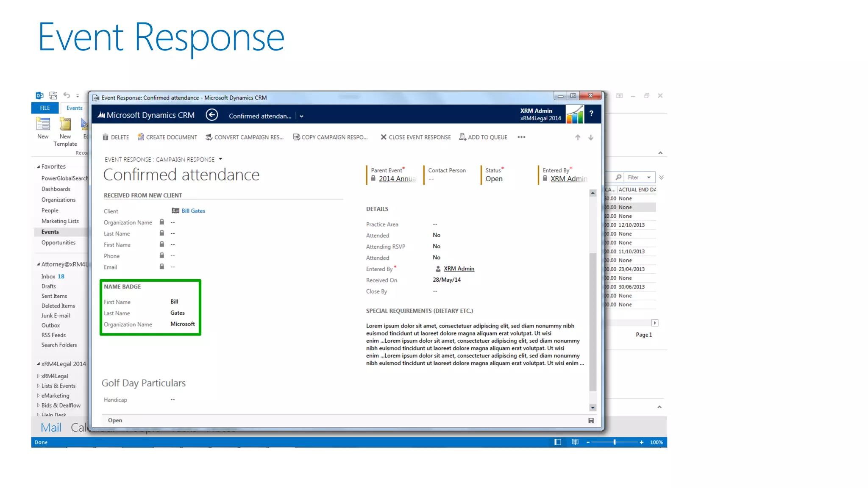Click the Delete trash icon in command bar
The image size is (868, 488).
[x=106, y=137]
